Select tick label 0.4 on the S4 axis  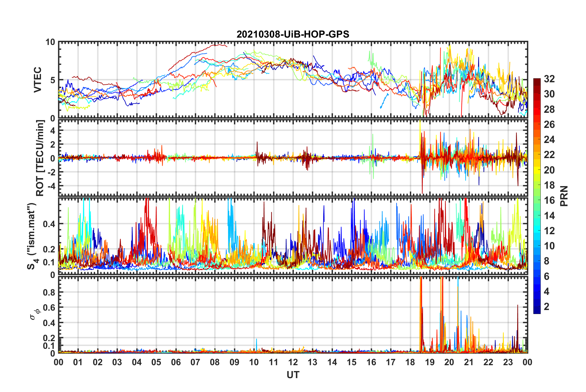click(49, 224)
